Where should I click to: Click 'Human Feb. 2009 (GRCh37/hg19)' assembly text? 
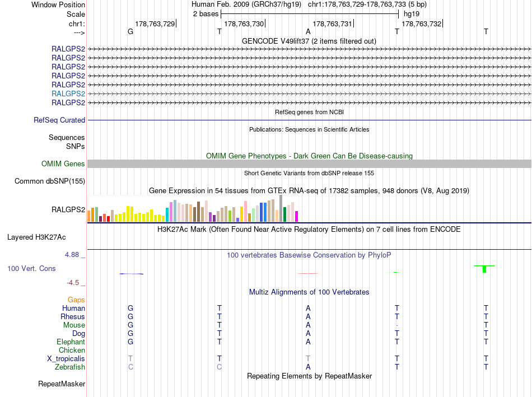246,4
